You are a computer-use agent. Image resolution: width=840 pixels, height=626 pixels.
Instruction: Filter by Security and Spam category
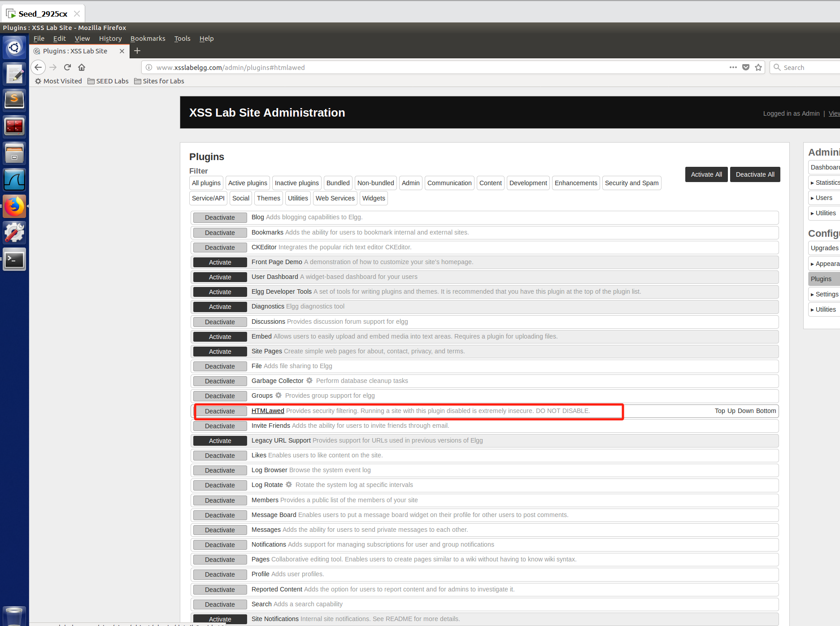coord(631,183)
